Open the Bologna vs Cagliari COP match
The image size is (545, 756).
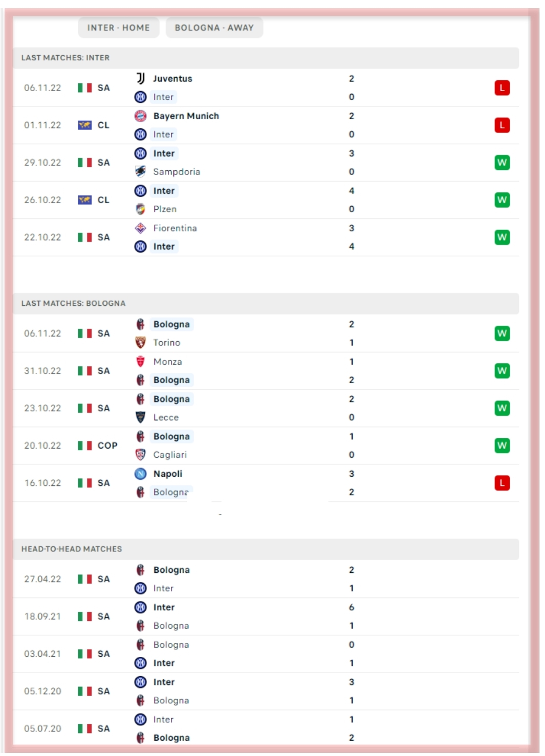(266, 446)
